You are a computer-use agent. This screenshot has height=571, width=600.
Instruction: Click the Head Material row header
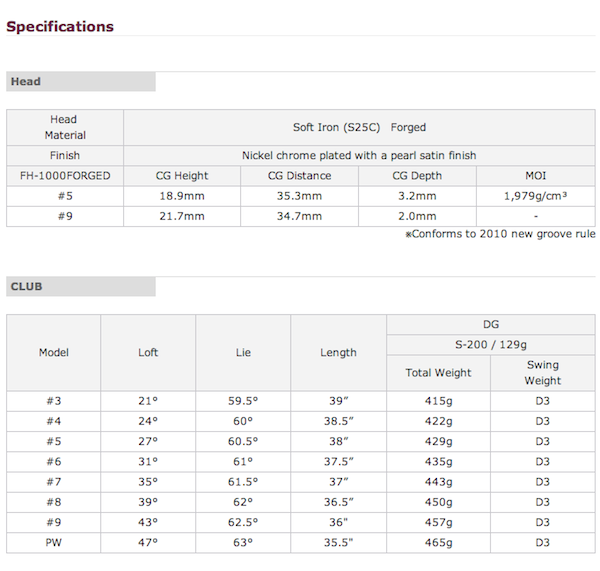tap(65, 127)
